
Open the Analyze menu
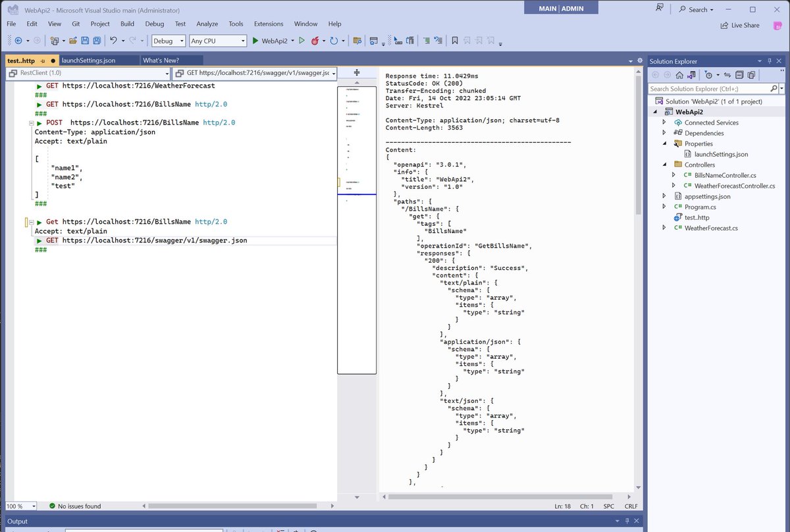[x=207, y=24]
